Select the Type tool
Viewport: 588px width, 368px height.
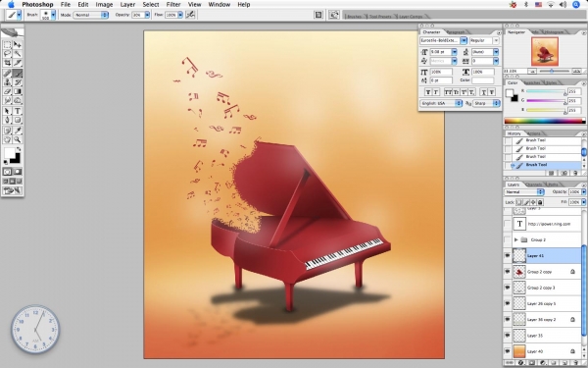tap(18, 111)
